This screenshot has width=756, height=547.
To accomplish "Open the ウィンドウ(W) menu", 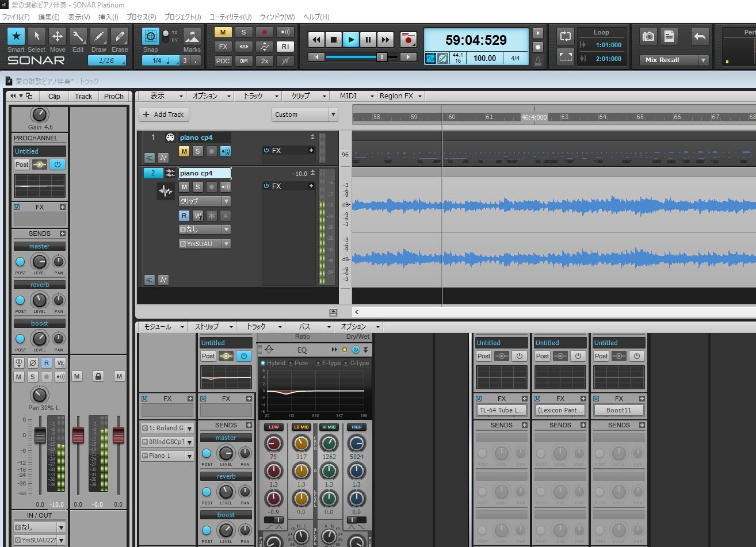I will click(277, 17).
